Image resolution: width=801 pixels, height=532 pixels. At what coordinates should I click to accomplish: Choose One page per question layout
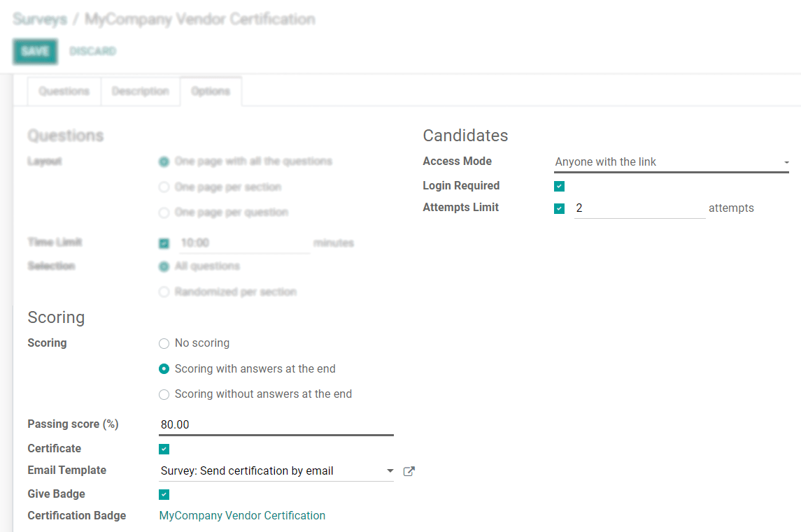coord(164,213)
